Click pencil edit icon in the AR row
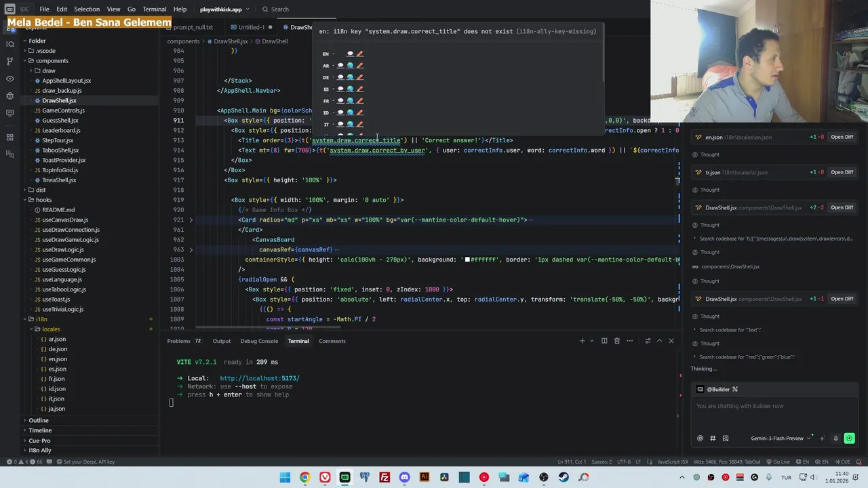This screenshot has height=488, width=868. (360, 66)
